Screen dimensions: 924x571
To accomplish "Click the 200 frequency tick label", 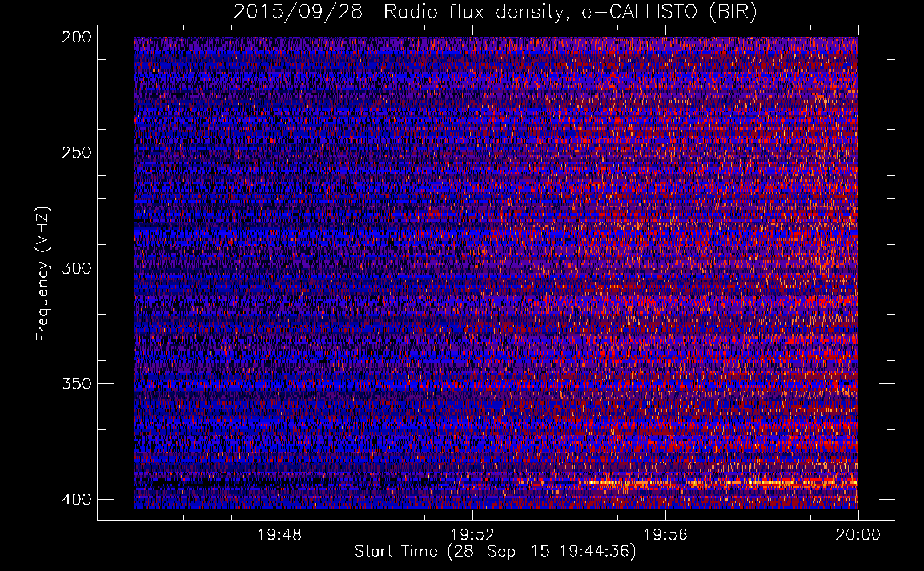I will (76, 37).
